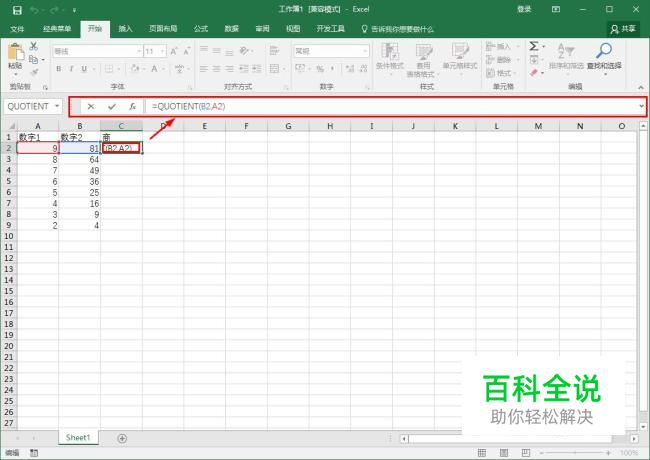Viewport: 650px width, 460px height.
Task: Click the Copy icon
Action: (x=34, y=59)
